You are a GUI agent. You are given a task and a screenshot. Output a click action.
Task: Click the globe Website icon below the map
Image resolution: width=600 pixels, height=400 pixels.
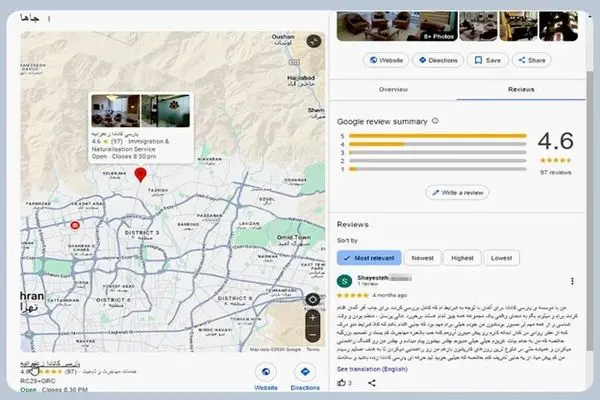pos(266,372)
